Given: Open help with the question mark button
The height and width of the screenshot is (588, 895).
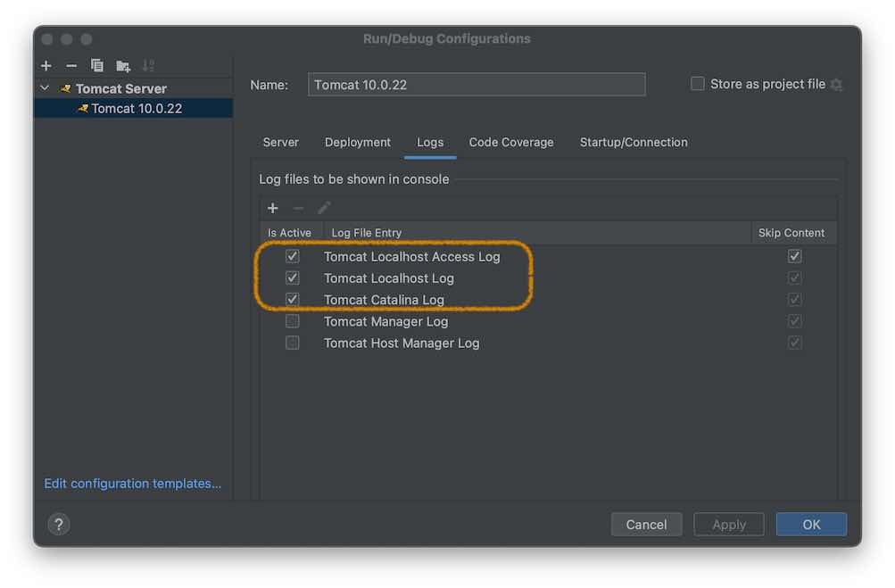Looking at the screenshot, I should [59, 524].
